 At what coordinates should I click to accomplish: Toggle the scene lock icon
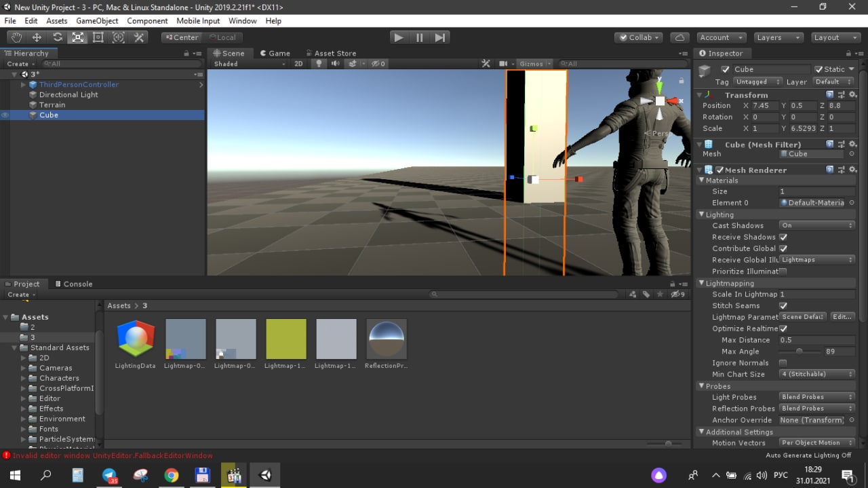pyautogui.click(x=682, y=81)
